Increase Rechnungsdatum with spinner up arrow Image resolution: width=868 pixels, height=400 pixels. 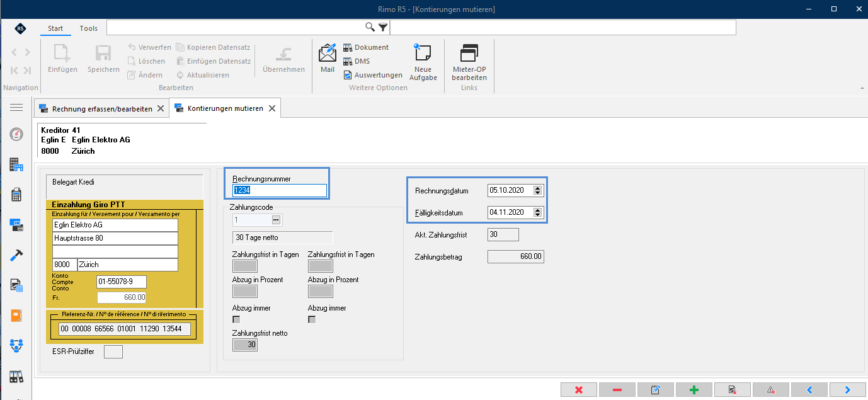[537, 188]
